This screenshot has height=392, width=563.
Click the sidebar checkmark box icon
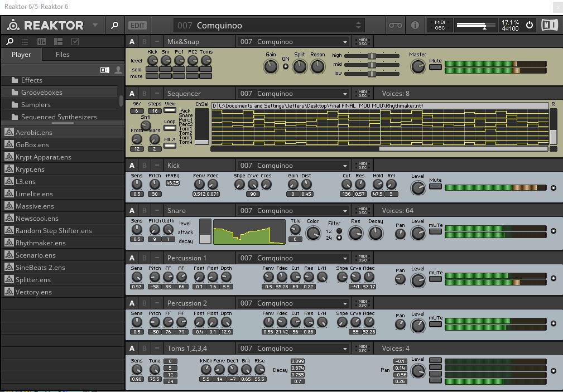tap(75, 42)
